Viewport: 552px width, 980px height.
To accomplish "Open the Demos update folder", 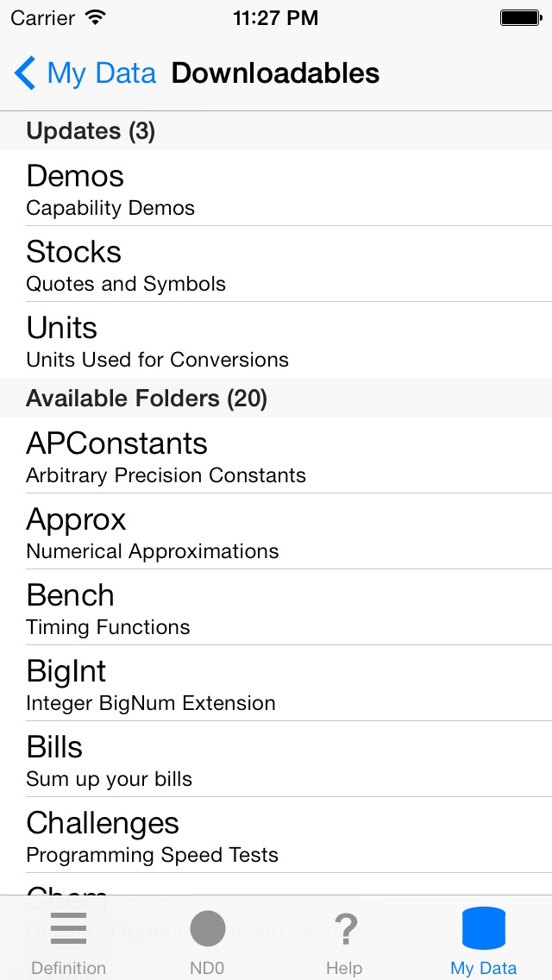I will click(276, 189).
